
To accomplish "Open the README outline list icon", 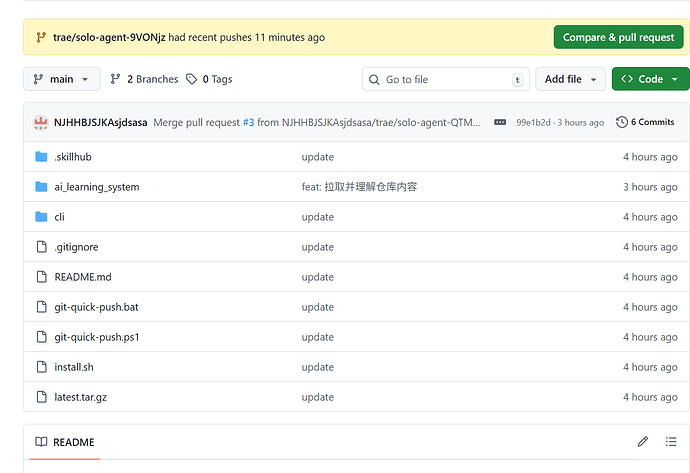I will [671, 441].
